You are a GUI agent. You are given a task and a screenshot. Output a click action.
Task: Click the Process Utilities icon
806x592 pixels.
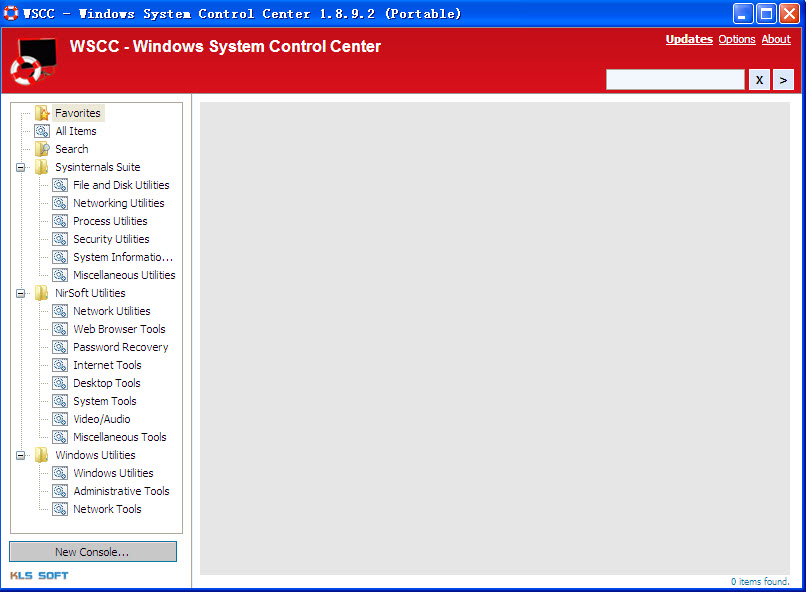pyautogui.click(x=60, y=221)
